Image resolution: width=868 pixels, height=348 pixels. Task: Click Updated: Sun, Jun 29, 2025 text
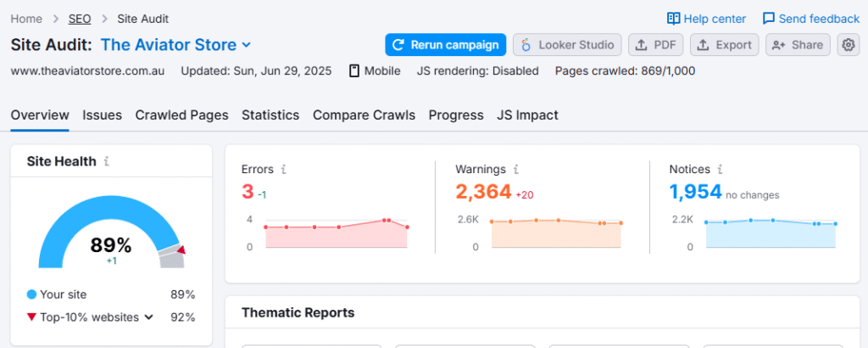pos(256,71)
